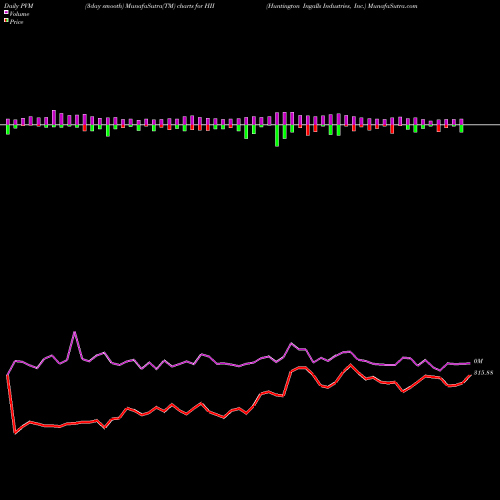Click the red-green Price legend swatch
The height and width of the screenshot is (500, 500).
pyautogui.click(x=6, y=21)
